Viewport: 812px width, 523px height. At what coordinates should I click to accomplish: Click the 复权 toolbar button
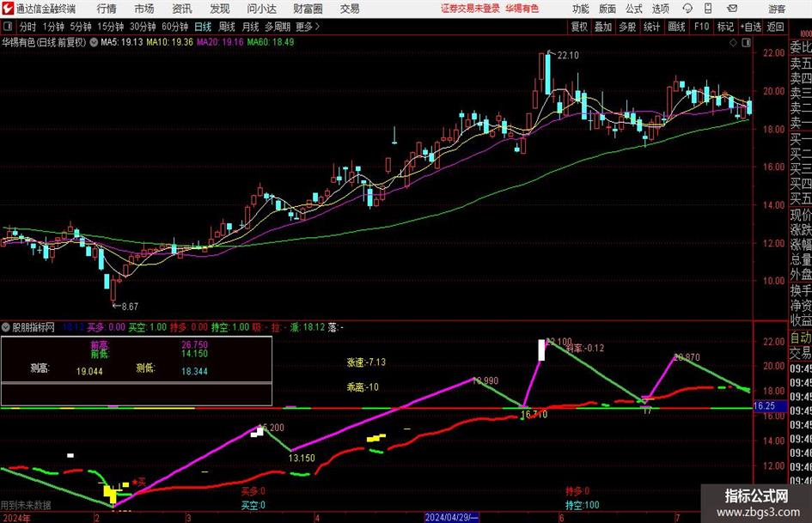pyautogui.click(x=579, y=27)
